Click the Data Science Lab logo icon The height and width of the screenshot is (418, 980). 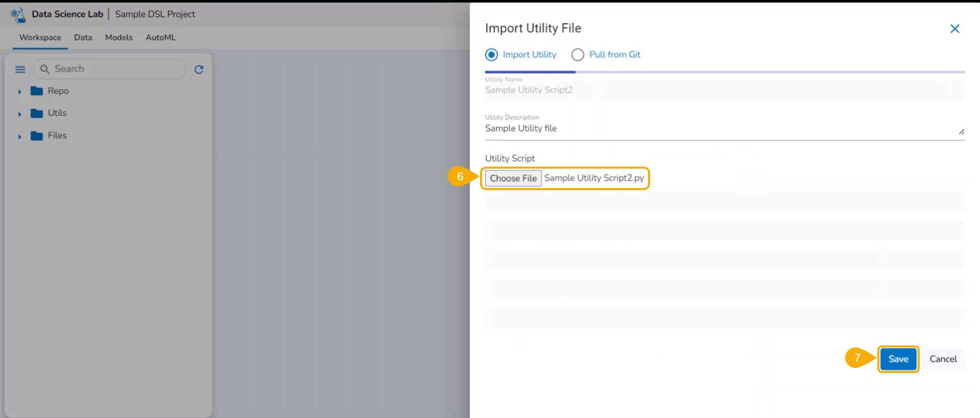pos(18,14)
